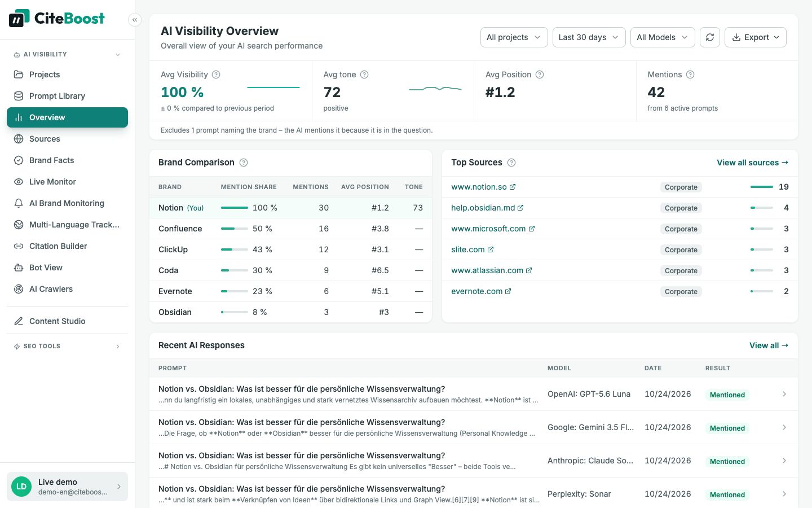Open the Google Gemini response row
Screen dimensions: 812x508
coord(474,427)
